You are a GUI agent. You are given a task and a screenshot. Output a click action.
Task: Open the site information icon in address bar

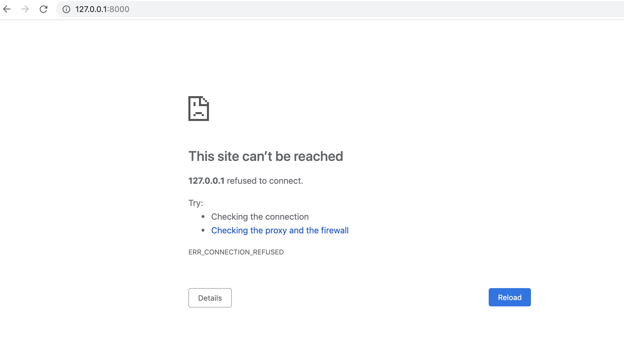66,9
